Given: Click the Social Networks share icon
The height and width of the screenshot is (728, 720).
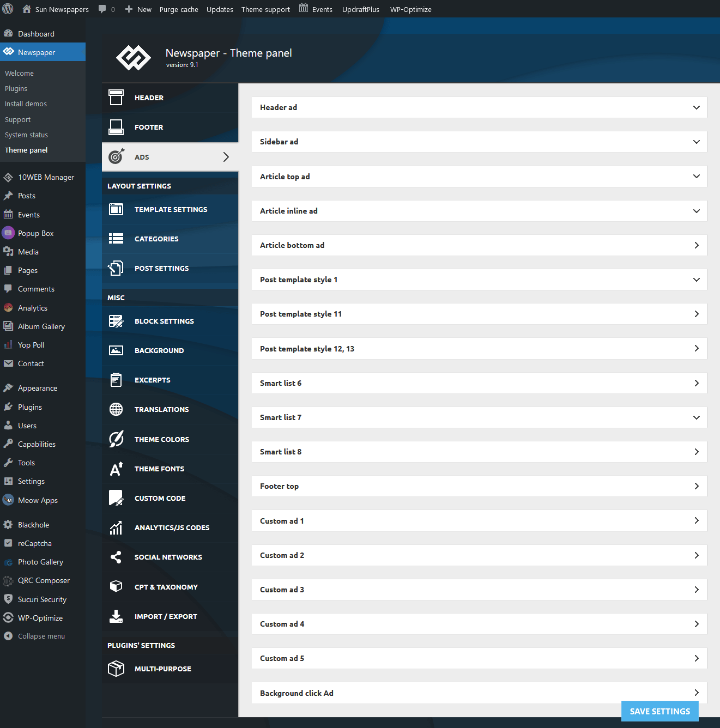Looking at the screenshot, I should coord(116,557).
